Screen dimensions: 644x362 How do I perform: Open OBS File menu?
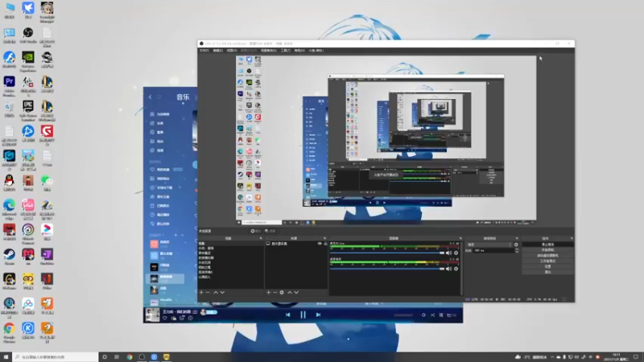pyautogui.click(x=204, y=51)
